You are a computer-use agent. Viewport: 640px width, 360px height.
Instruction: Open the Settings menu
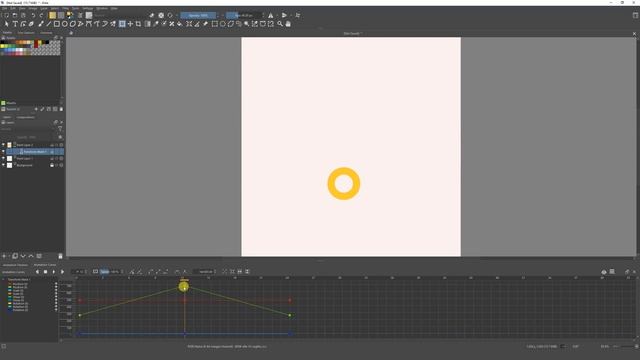88,8
